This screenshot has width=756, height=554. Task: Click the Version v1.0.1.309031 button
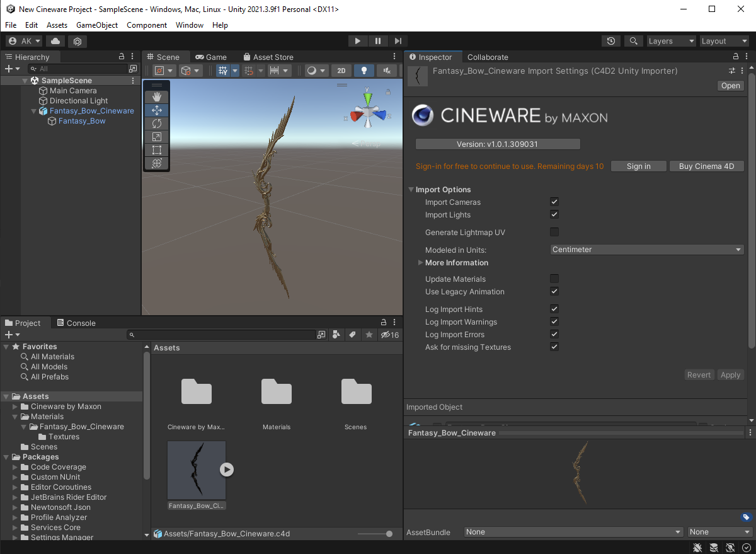point(498,144)
